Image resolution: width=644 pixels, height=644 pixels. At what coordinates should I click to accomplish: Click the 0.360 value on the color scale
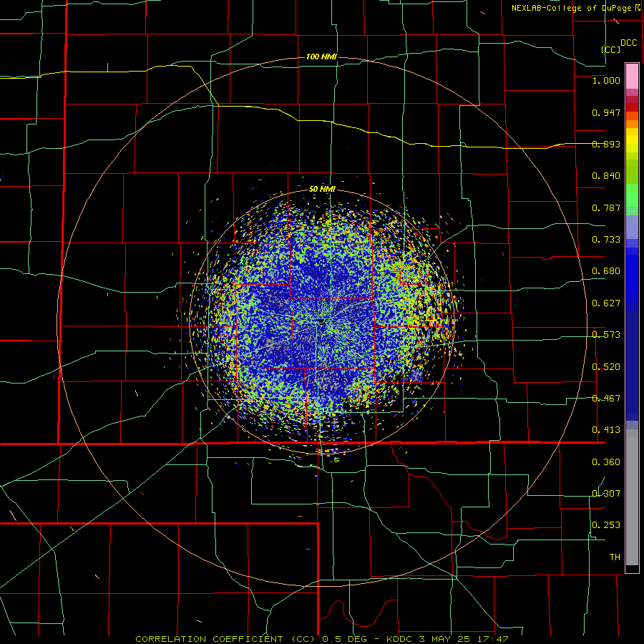coord(606,462)
